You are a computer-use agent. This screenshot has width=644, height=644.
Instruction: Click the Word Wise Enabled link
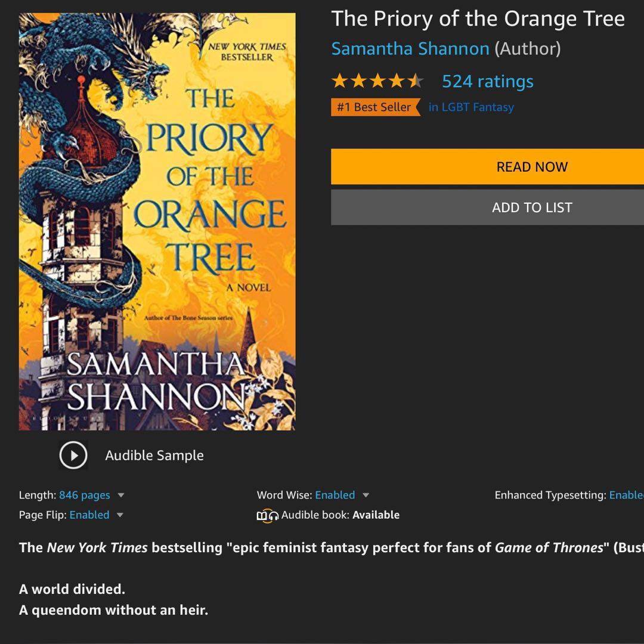[x=335, y=496]
